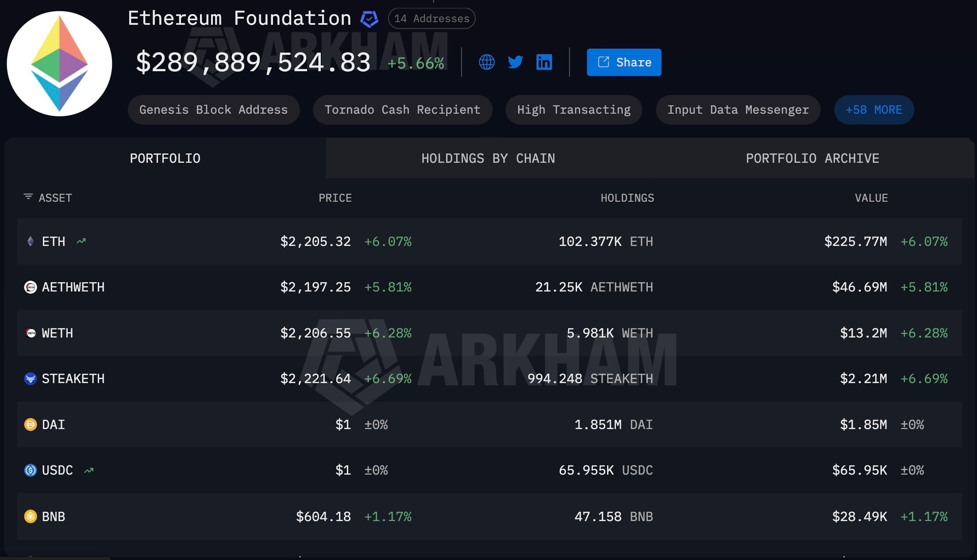977x560 pixels.
Task: Expand the +58 MORE tags
Action: [x=873, y=110]
